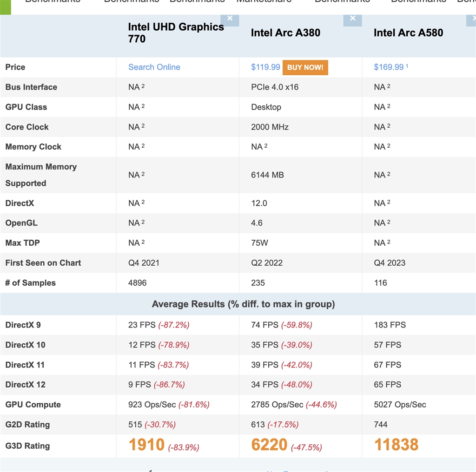Open the $119.99 price link

tap(265, 67)
